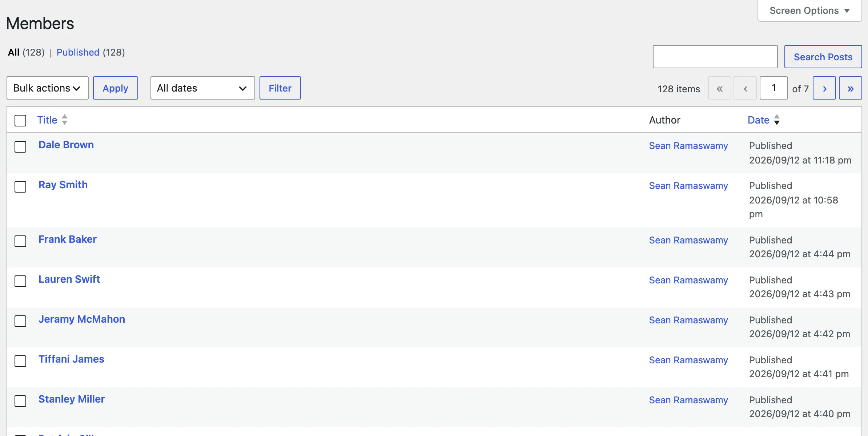This screenshot has height=436, width=868.
Task: Open the Bulk actions dropdown
Action: tap(48, 88)
